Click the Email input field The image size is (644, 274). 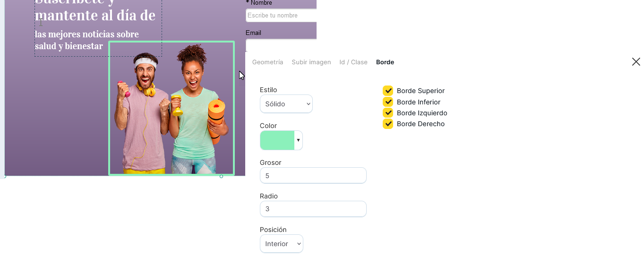281,45
